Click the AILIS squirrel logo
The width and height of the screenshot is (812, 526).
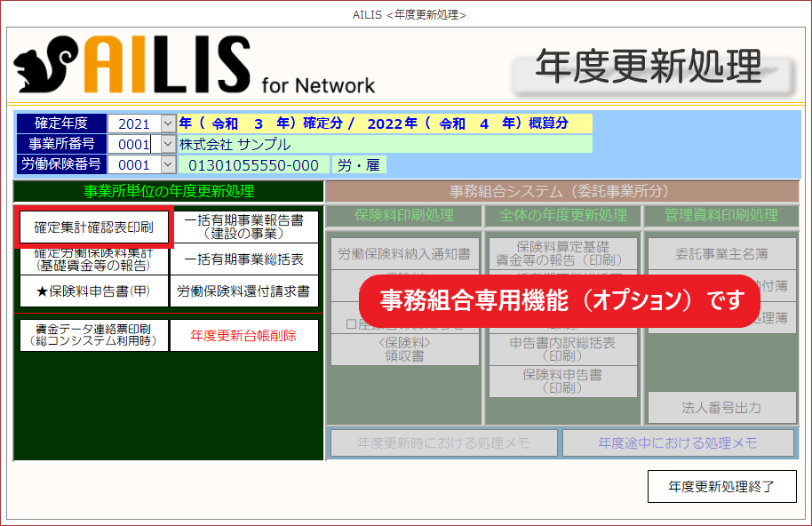coord(46,66)
